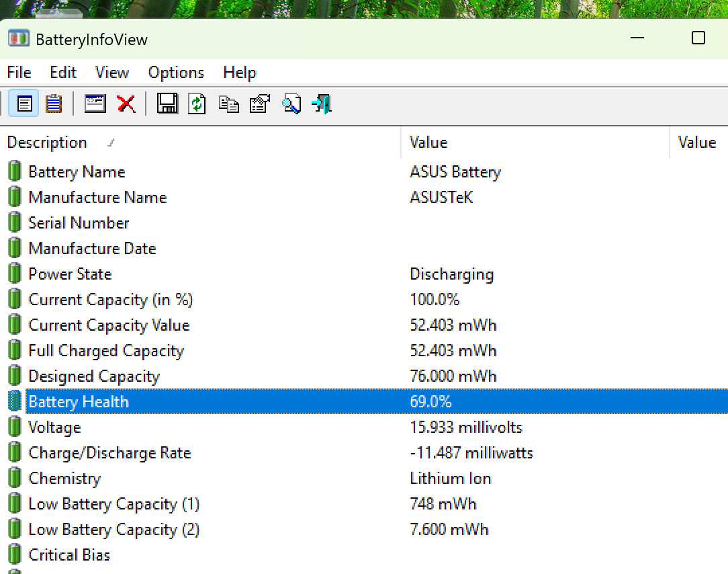Switch to the Battery Log view icon
Viewport: 728px width, 574px height.
(54, 104)
